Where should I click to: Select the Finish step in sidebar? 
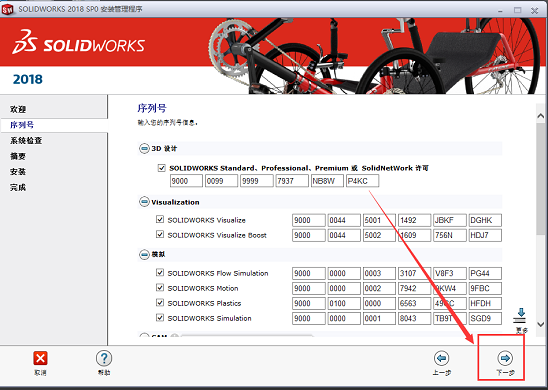pyautogui.click(x=18, y=187)
